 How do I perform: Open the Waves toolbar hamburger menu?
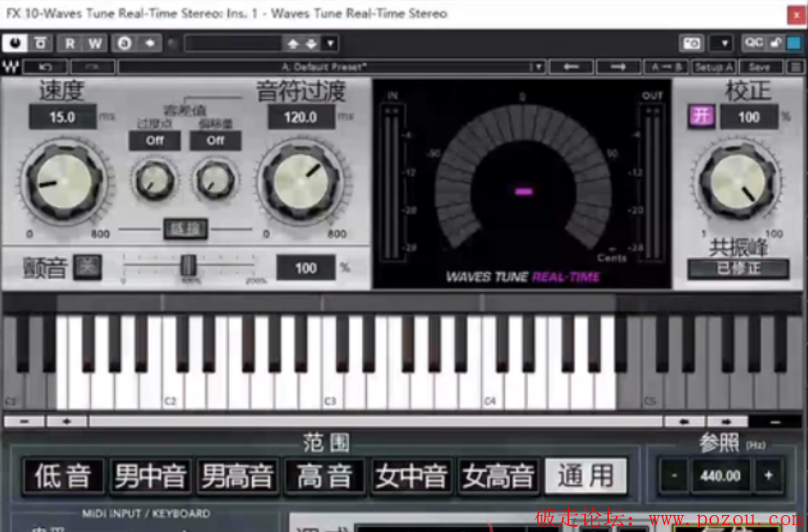[x=795, y=67]
